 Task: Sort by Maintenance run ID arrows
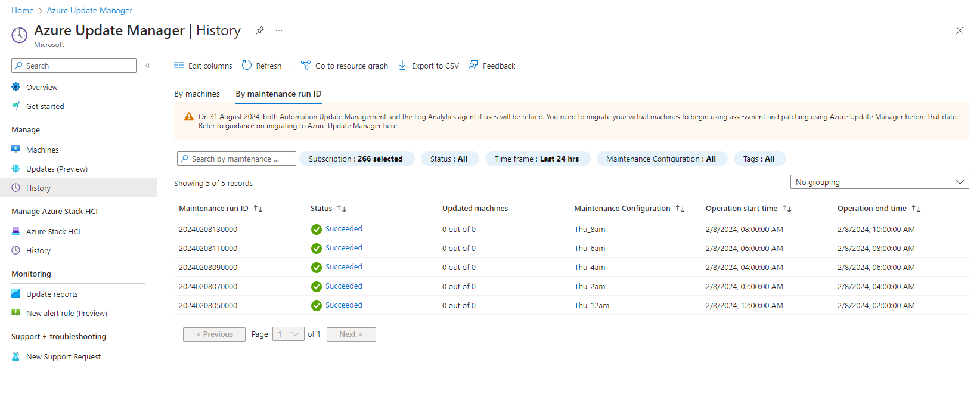pos(258,209)
